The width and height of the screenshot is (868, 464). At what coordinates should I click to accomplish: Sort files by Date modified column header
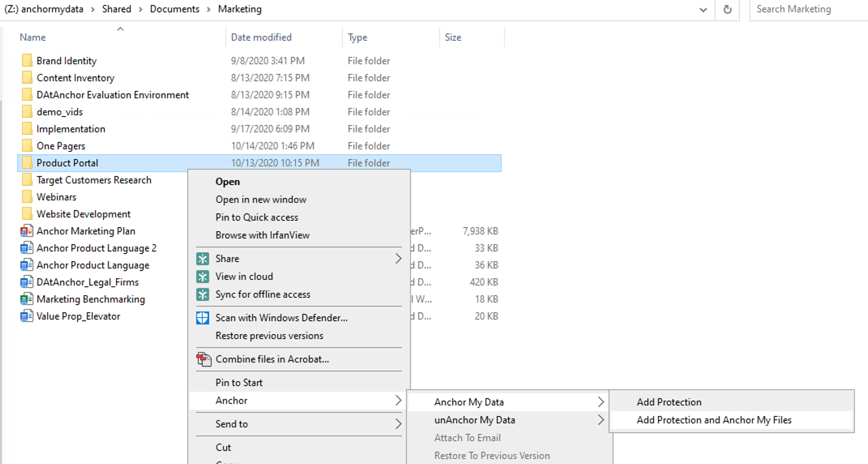point(261,37)
